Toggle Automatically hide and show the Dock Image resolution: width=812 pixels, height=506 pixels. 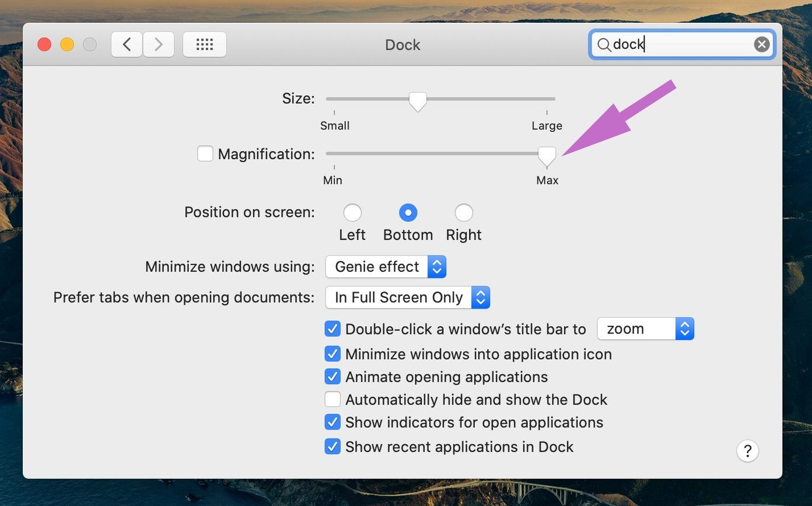332,399
